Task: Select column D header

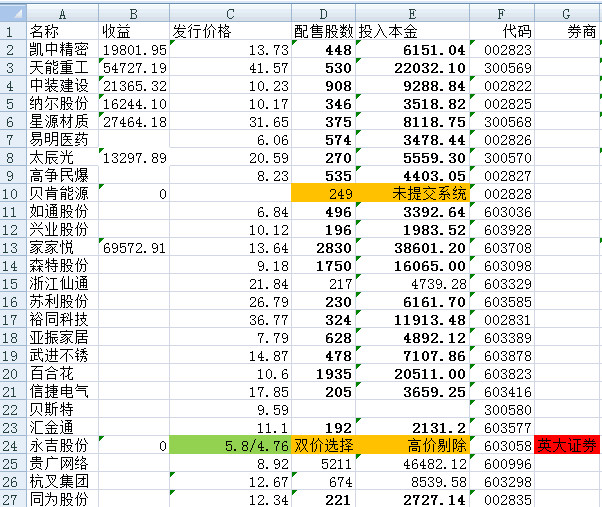Action: pos(324,13)
